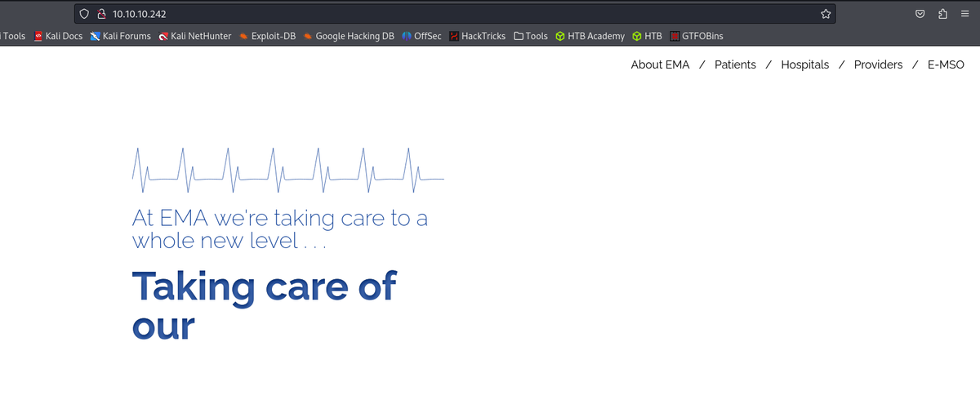
Task: Click the Kali NetHunter favicon
Action: [163, 36]
